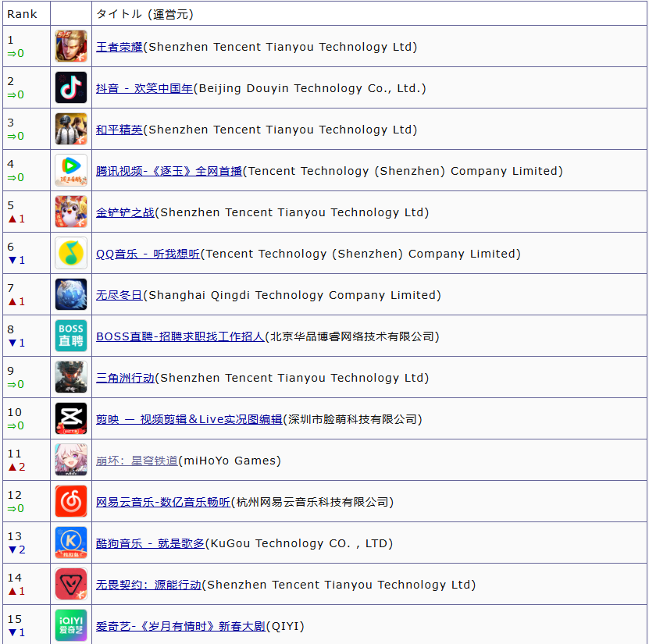Open the 崩坏：星穹铁道 title link
The image size is (649, 644).
pyautogui.click(x=137, y=461)
